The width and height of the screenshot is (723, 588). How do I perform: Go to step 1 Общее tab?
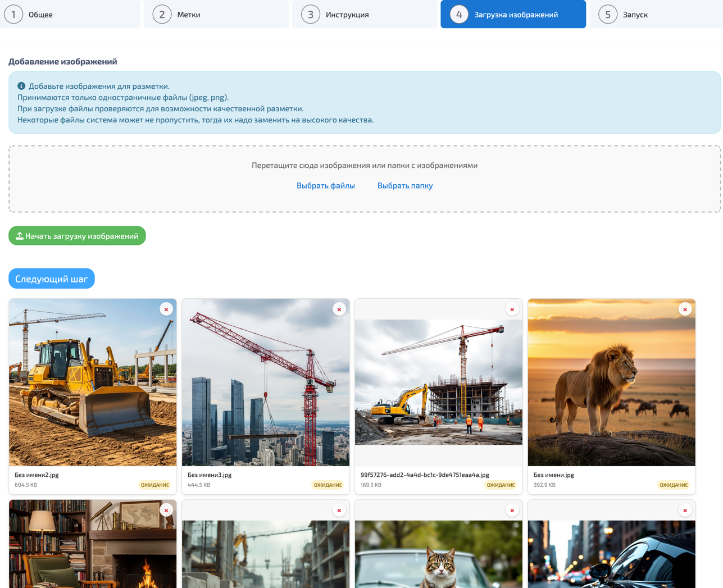coord(70,15)
